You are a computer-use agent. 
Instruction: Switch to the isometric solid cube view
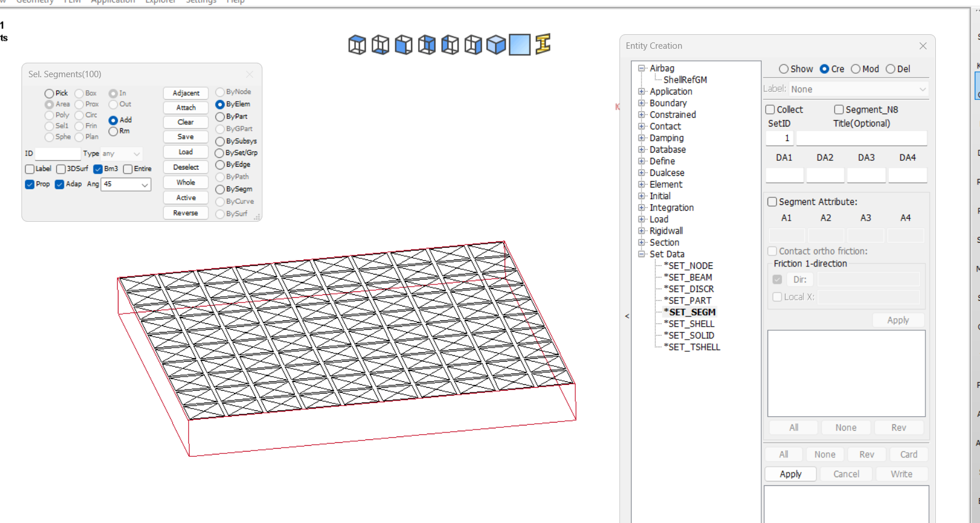496,45
